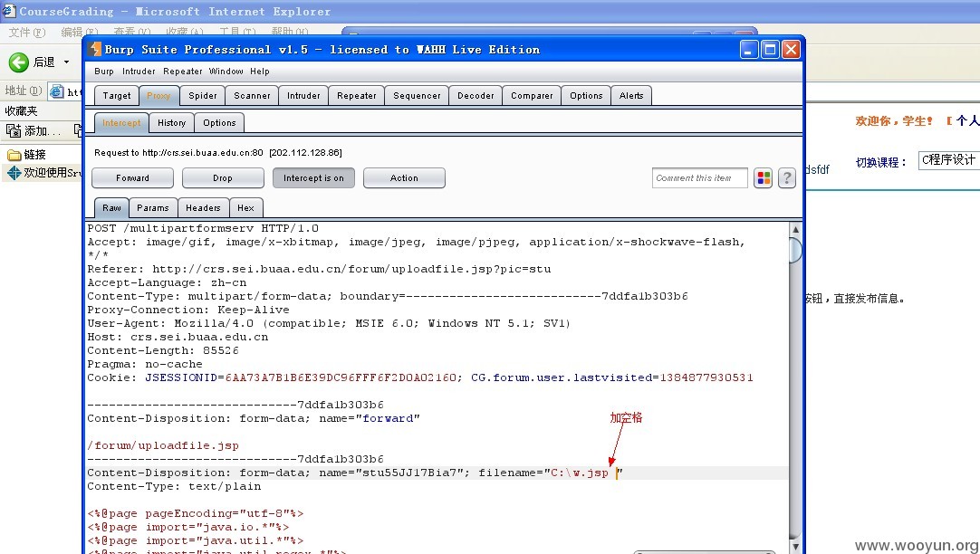Toggle the Intercept is on button
Viewport: 980px width, 554px height.
(x=313, y=178)
